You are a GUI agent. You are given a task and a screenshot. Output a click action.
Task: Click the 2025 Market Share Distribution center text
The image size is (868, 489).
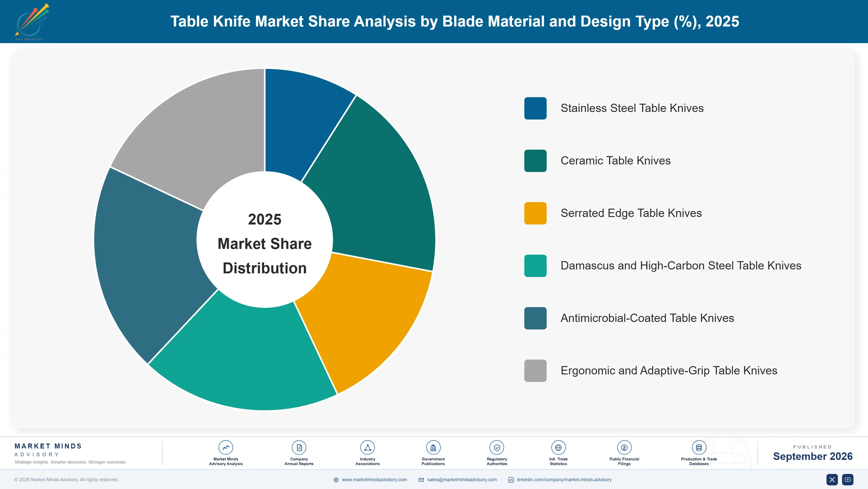[x=265, y=243]
